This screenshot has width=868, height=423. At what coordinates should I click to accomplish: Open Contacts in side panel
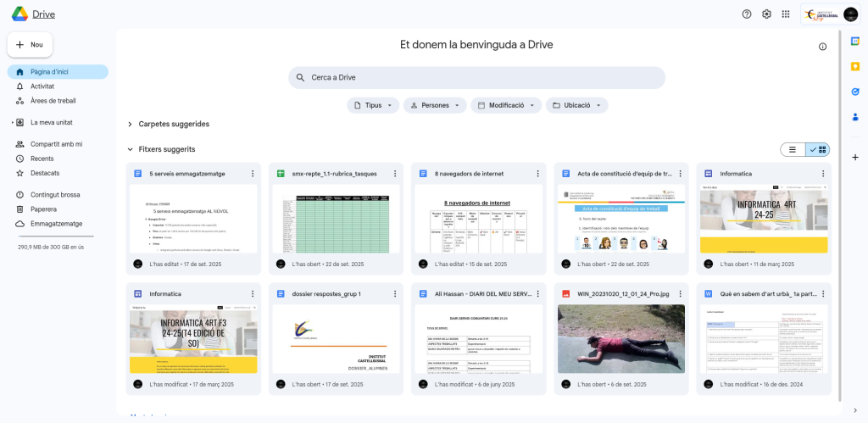pos(855,116)
